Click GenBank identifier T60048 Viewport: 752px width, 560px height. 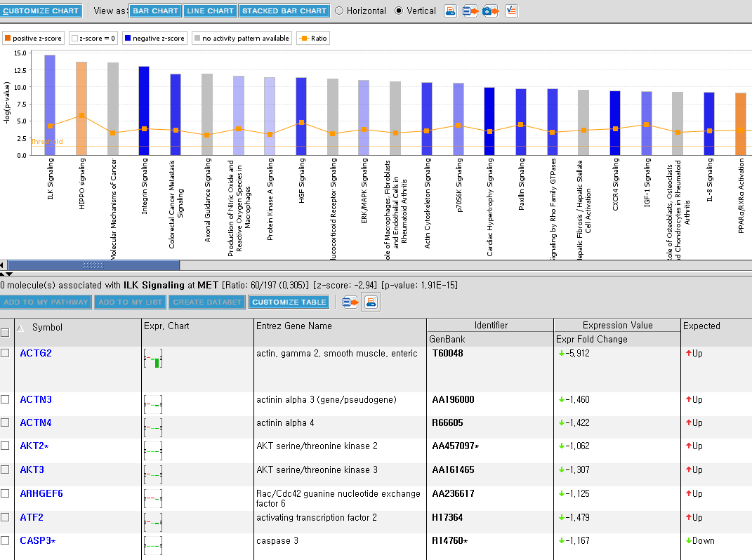(x=447, y=354)
